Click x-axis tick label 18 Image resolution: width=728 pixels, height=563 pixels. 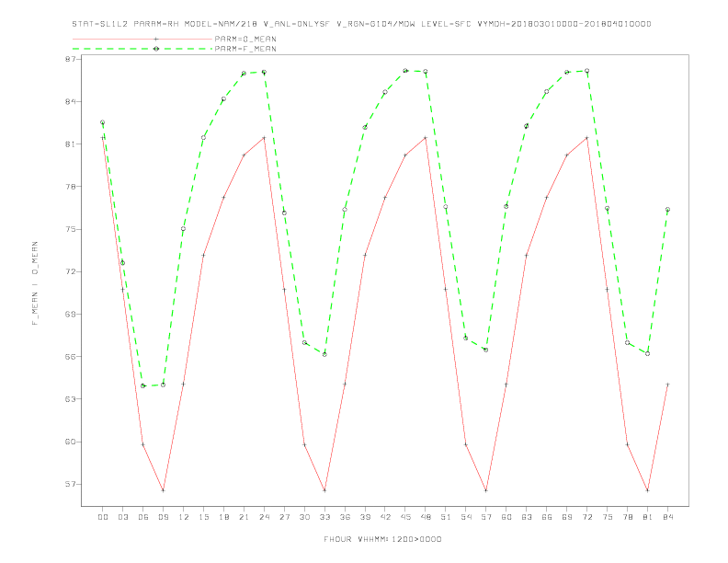tap(223, 517)
